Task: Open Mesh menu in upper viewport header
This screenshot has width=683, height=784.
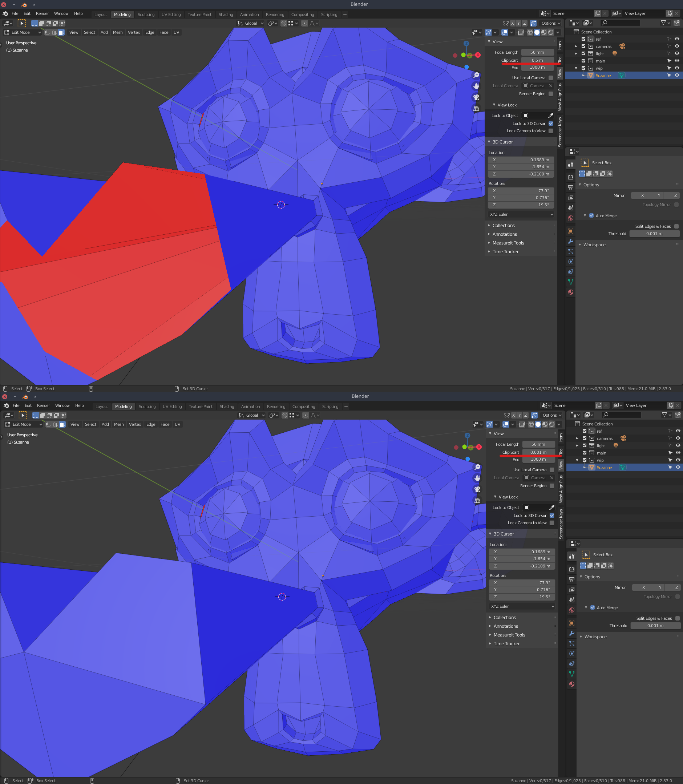Action: coord(118,32)
